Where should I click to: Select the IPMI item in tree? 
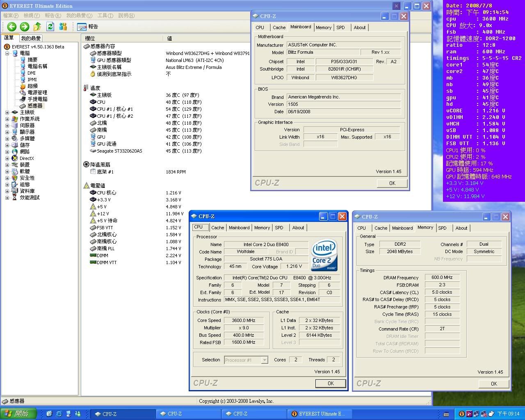(x=32, y=80)
